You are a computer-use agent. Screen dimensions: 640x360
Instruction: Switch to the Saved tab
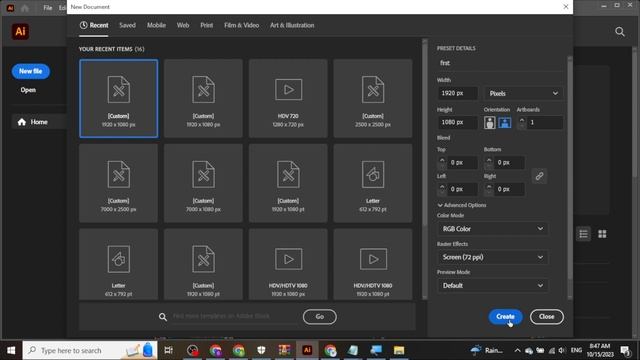(x=127, y=25)
